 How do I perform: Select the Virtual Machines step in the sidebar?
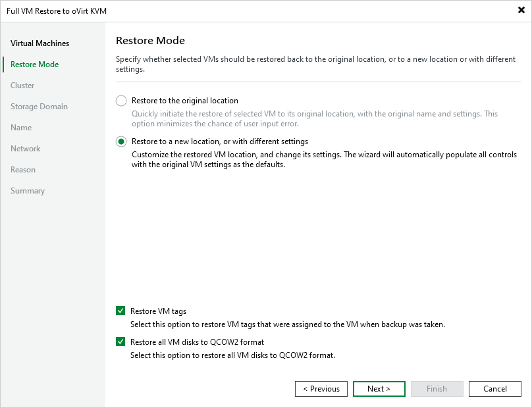pos(40,43)
